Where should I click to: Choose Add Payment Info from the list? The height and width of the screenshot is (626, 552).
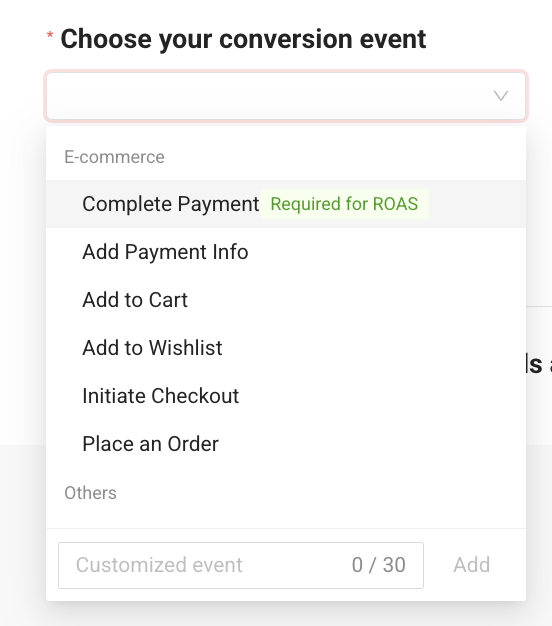(286, 252)
